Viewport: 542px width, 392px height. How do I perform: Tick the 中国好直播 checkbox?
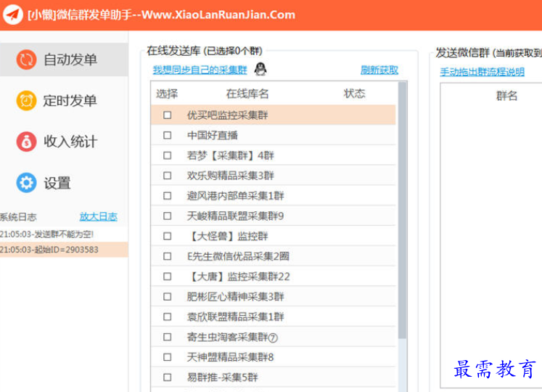click(168, 135)
